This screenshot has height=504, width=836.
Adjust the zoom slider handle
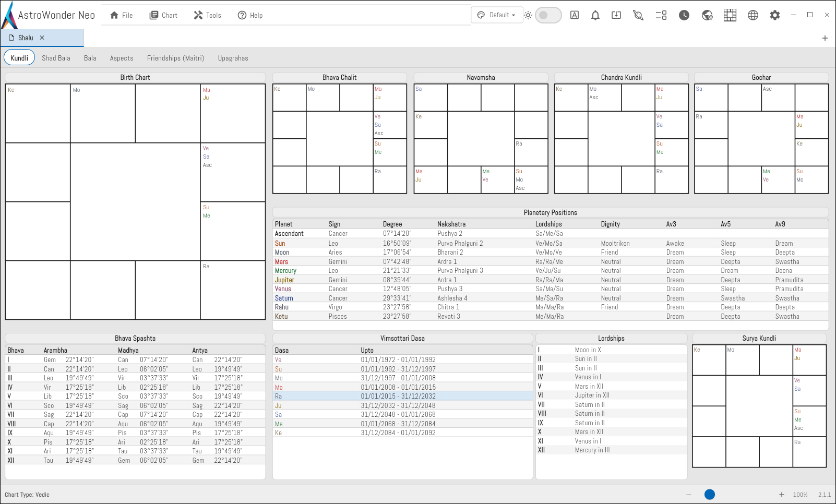[710, 495]
